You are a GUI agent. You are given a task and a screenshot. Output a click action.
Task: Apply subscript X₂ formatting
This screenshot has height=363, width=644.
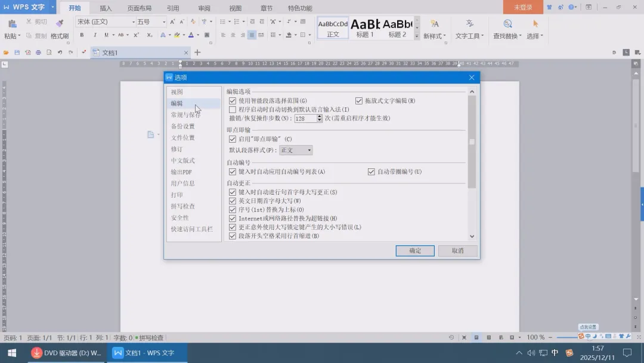click(150, 35)
